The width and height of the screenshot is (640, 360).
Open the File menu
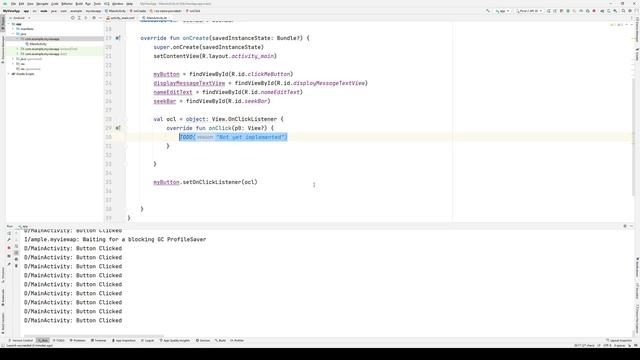click(13, 4)
